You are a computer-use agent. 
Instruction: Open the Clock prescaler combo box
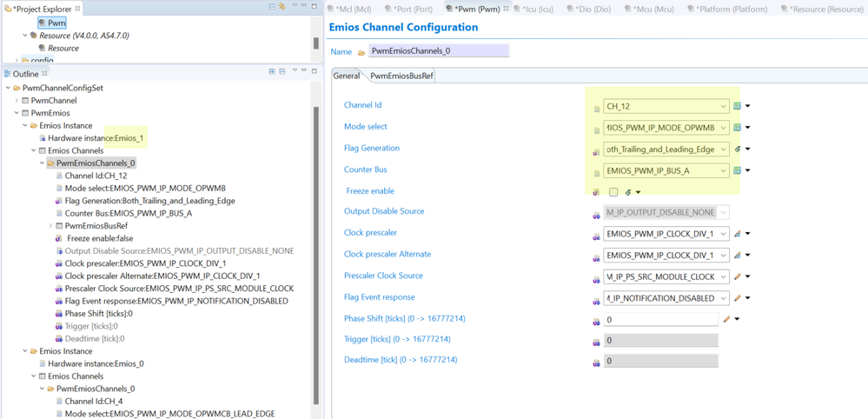666,234
